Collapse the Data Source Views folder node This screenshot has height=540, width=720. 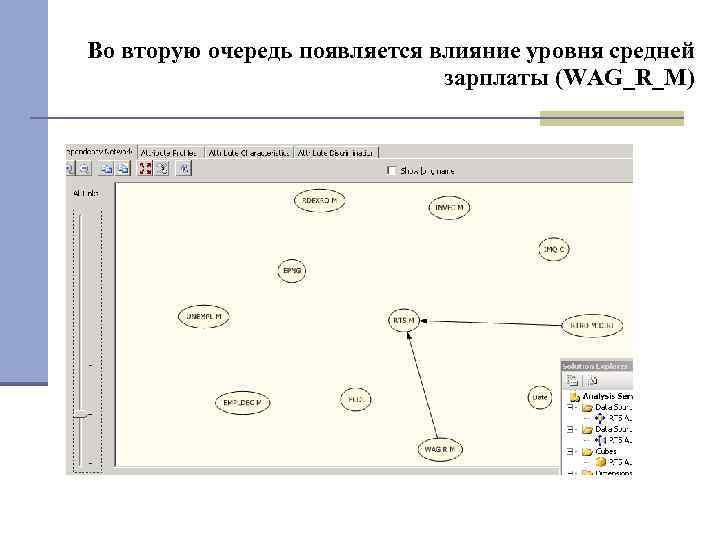coord(571,429)
